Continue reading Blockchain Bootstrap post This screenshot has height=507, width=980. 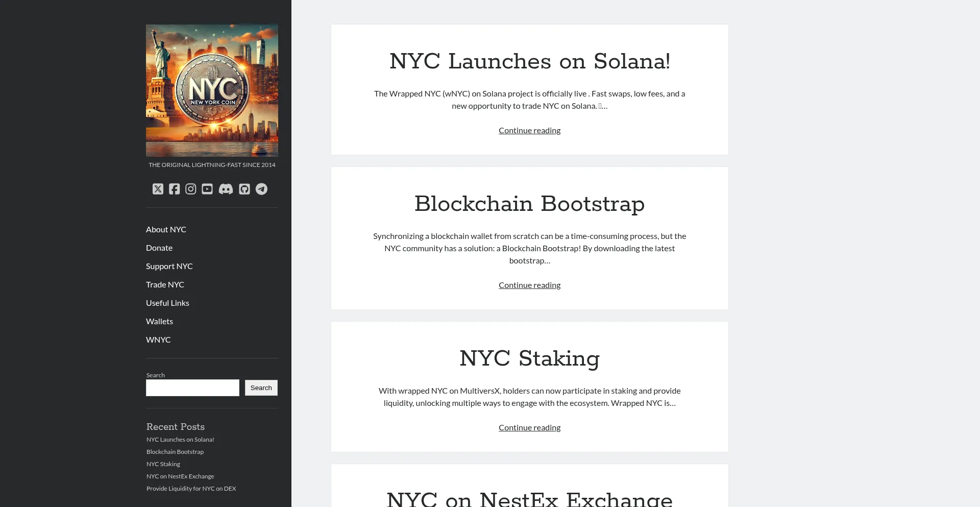(529, 284)
